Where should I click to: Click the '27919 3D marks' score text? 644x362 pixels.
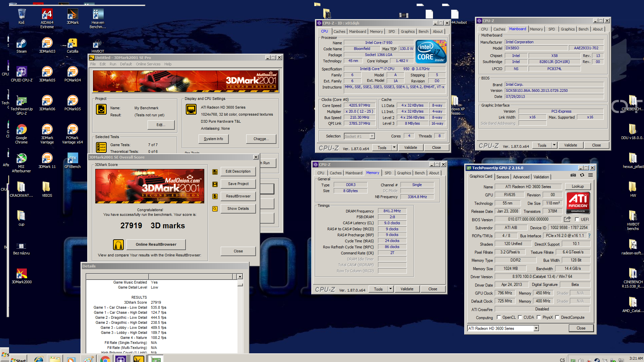(153, 226)
